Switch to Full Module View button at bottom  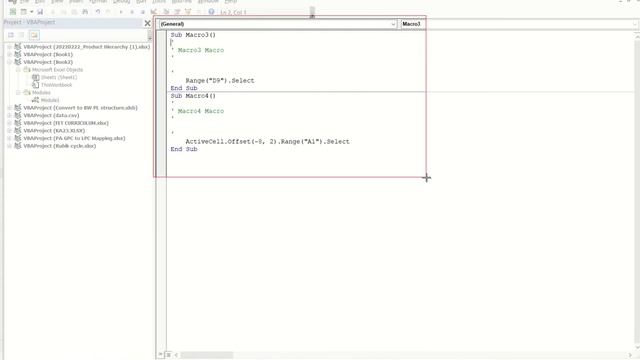click(x=168, y=355)
